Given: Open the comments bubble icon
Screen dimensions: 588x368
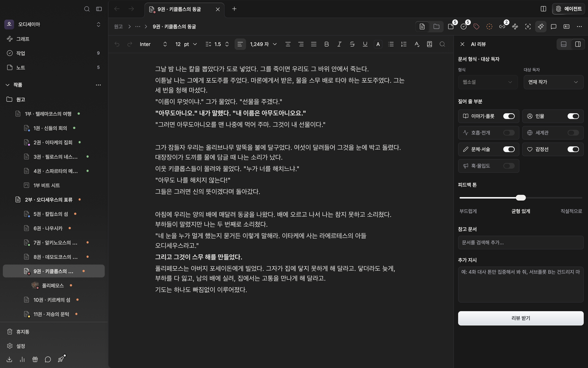Looking at the screenshot, I should pos(553,27).
